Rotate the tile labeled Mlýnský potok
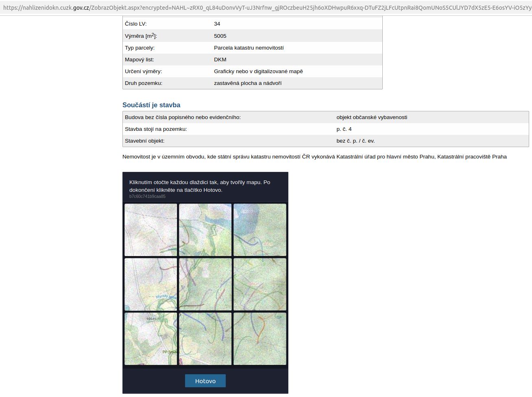532x397 pixels. (151, 284)
